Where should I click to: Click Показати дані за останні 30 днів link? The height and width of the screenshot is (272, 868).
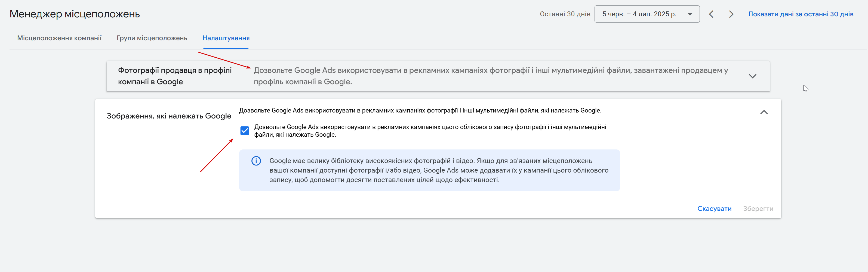coord(801,14)
